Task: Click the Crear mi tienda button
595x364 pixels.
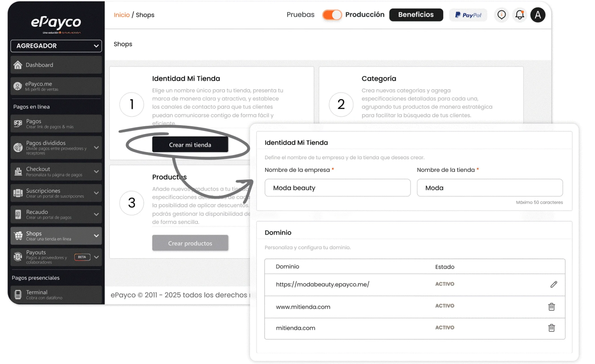Action: tap(190, 145)
